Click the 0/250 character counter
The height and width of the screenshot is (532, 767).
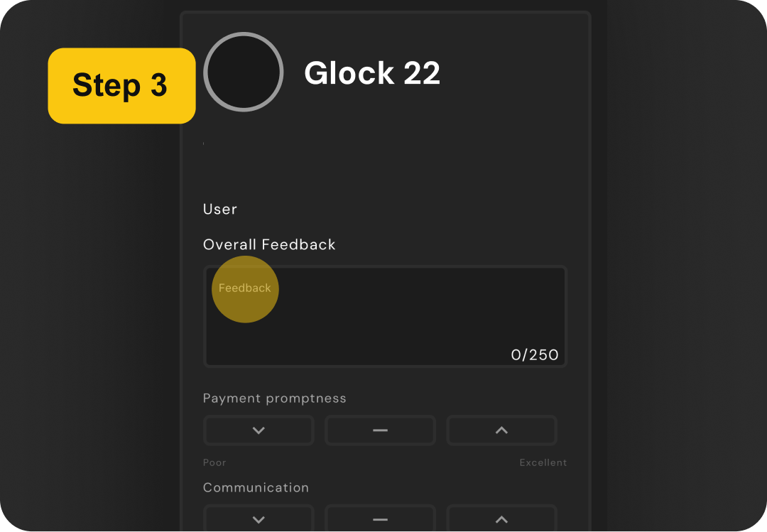[x=535, y=354]
